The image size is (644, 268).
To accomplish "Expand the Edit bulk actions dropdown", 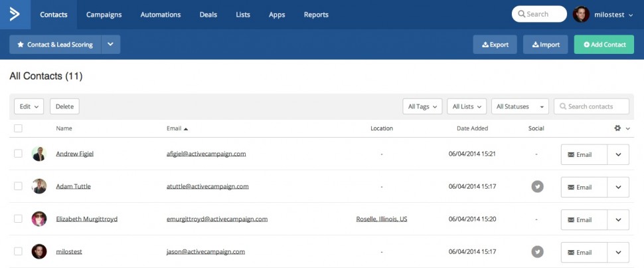I will pos(29,106).
